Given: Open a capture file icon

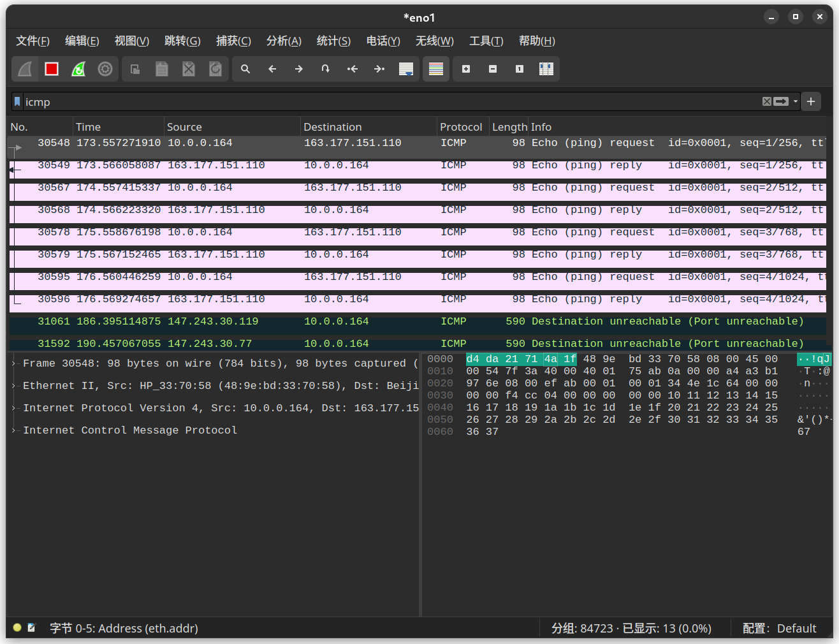Looking at the screenshot, I should click(x=135, y=69).
